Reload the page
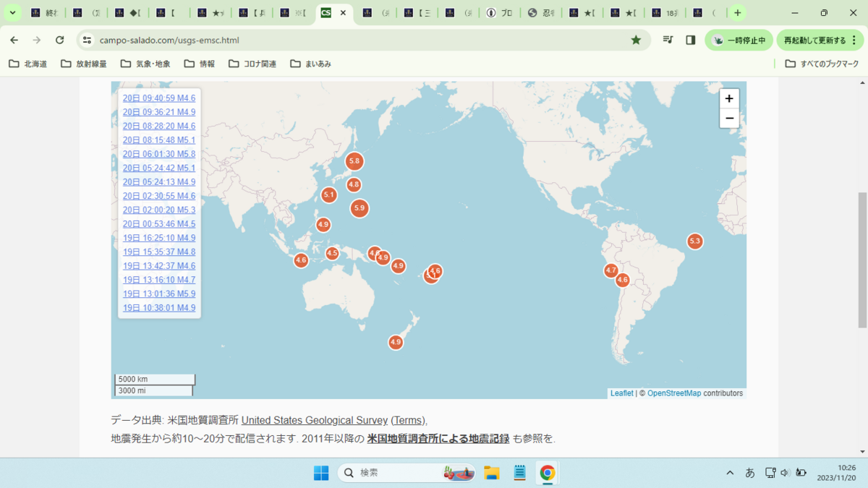Image resolution: width=868 pixels, height=488 pixels. pos(60,40)
